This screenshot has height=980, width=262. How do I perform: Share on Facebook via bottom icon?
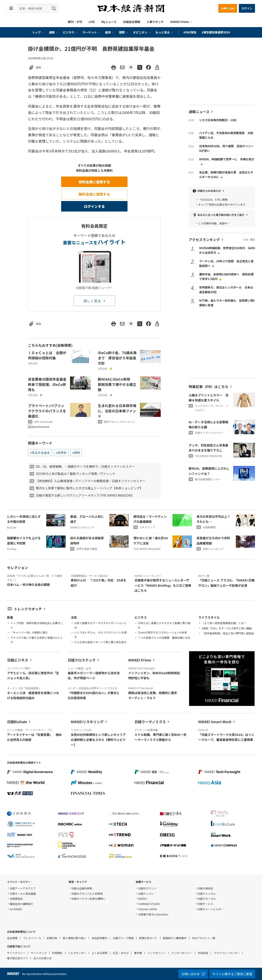click(148, 324)
